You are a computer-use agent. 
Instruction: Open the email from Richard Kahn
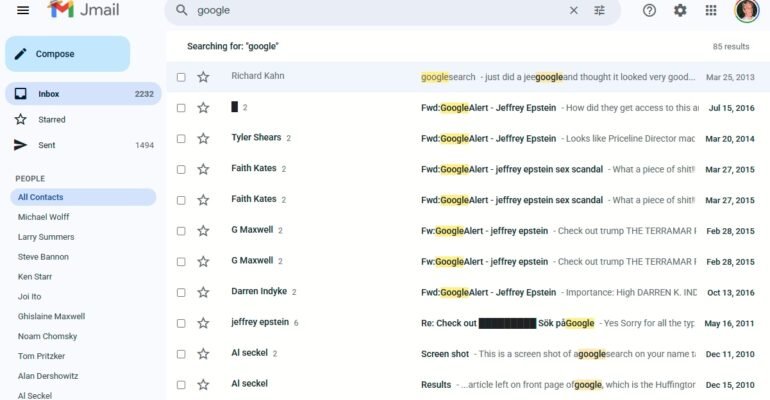tap(468, 77)
